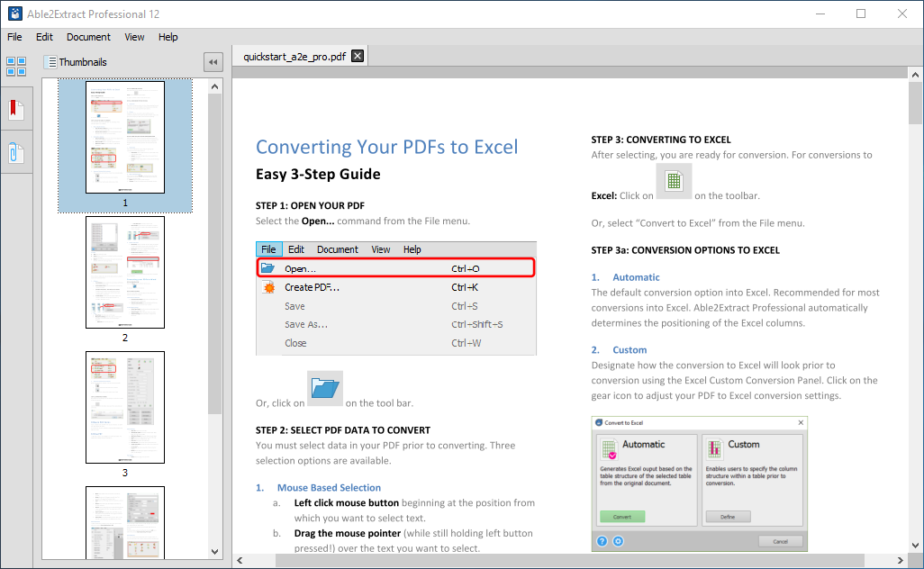The width and height of the screenshot is (924, 569).
Task: Click the thumbnails panel scrollbar thumb
Action: (x=214, y=253)
